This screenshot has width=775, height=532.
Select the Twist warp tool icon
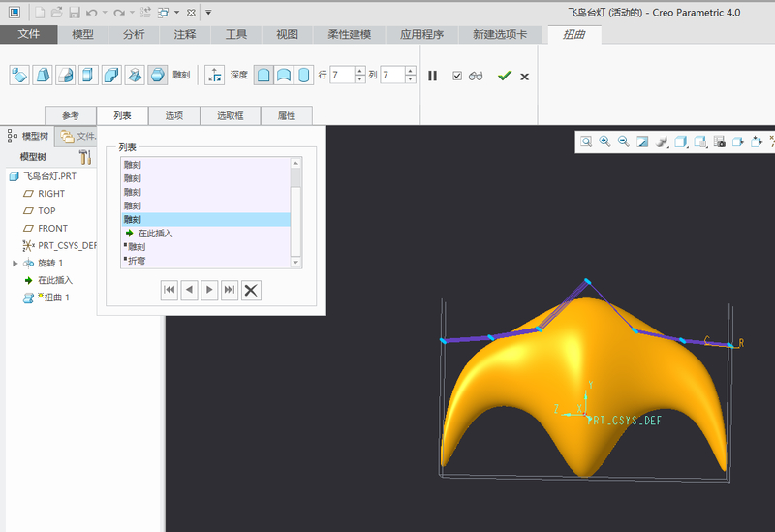pyautogui.click(x=135, y=76)
